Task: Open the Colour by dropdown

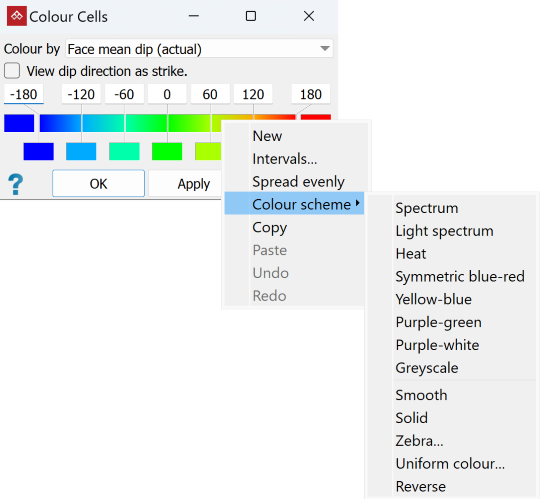Action: coord(199,49)
